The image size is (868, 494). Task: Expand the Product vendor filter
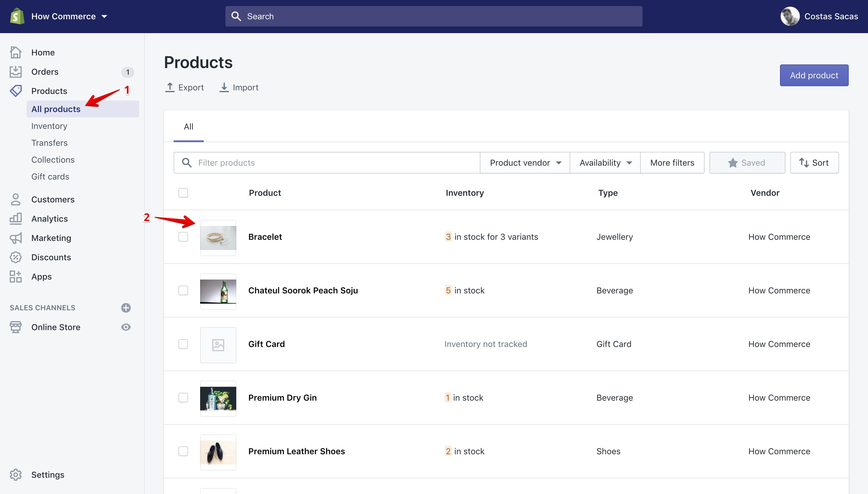[525, 163]
